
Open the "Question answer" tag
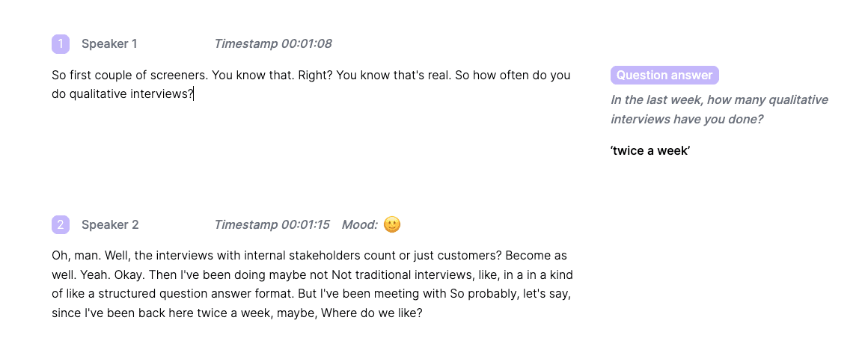664,76
